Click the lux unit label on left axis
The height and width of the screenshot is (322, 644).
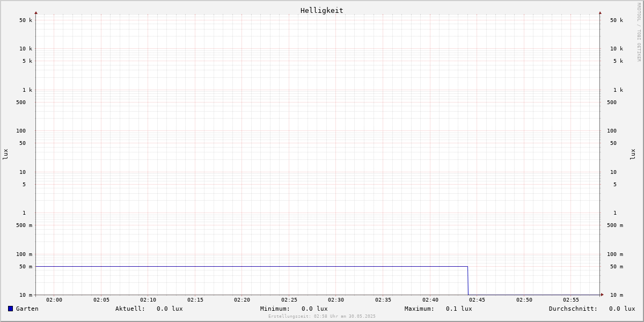click(x=5, y=155)
